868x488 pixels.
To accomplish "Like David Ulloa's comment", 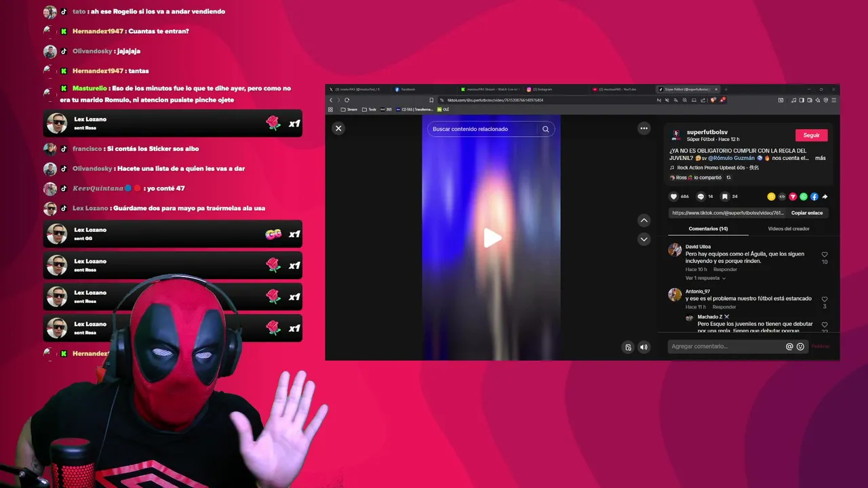I will click(825, 255).
